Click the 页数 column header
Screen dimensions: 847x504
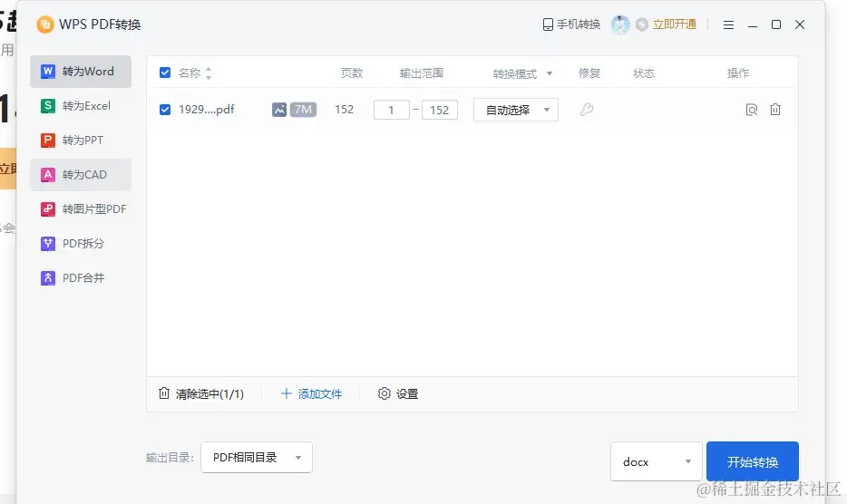coord(352,73)
